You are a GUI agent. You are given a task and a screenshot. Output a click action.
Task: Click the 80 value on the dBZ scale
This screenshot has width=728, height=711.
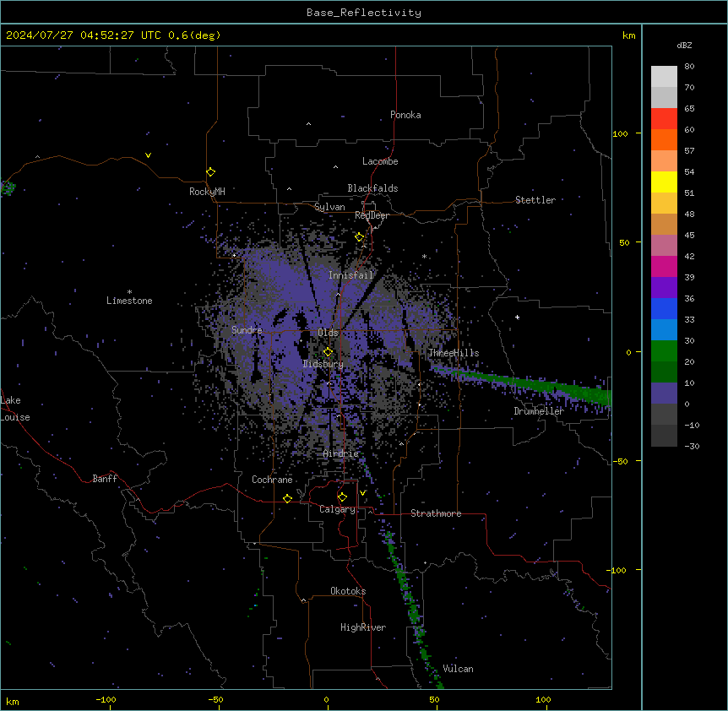(689, 66)
